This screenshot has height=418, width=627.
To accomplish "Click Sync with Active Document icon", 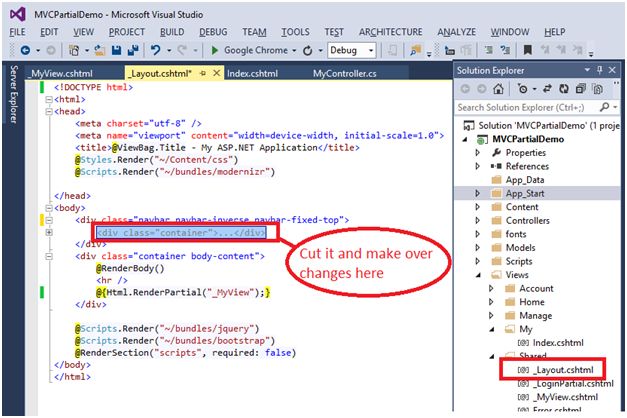I will pyautogui.click(x=547, y=89).
